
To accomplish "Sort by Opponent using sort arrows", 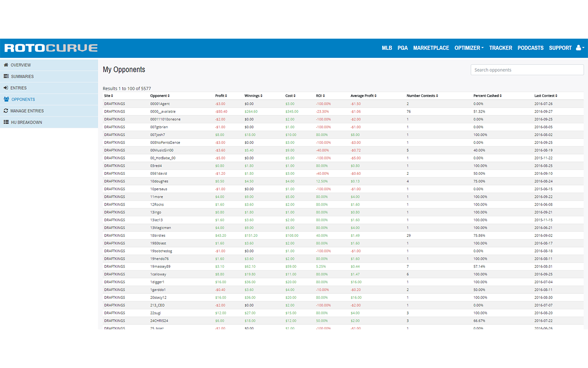I will pos(169,96).
